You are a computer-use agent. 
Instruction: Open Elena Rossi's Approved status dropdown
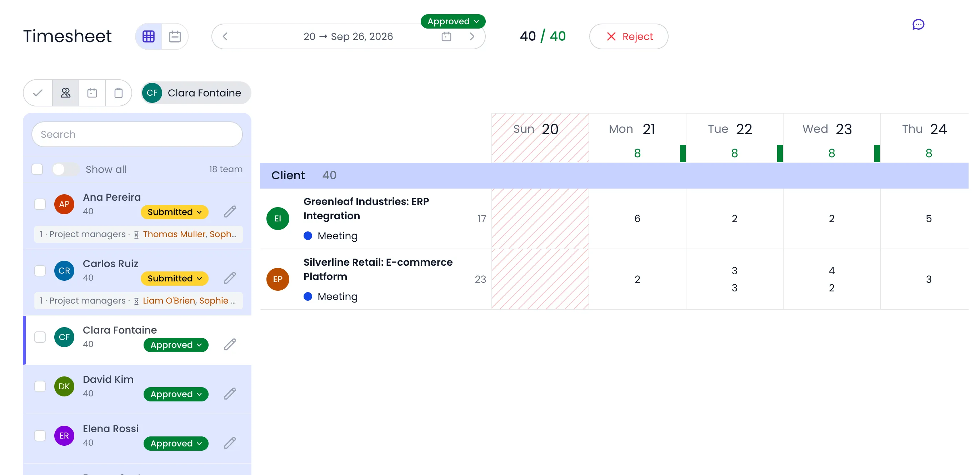coord(176,444)
